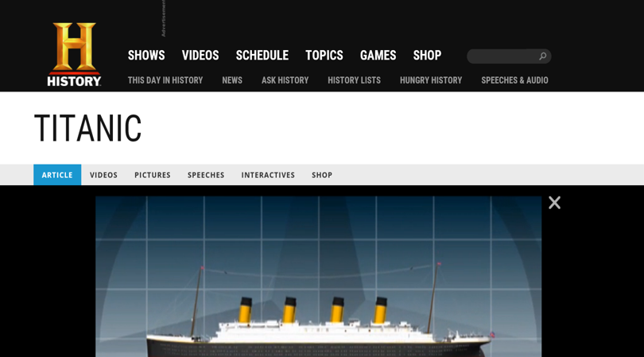This screenshot has width=644, height=357.
Task: Go to This Day in History
Action: tap(165, 80)
